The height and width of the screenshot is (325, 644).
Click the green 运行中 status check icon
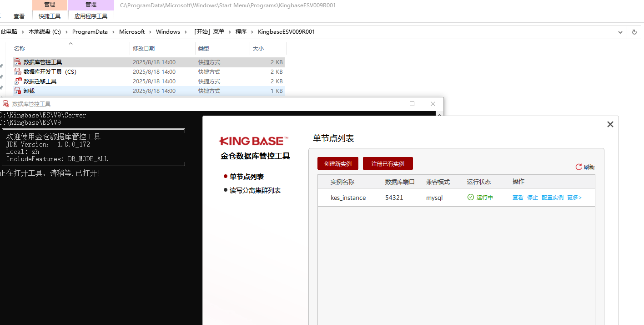pos(471,198)
